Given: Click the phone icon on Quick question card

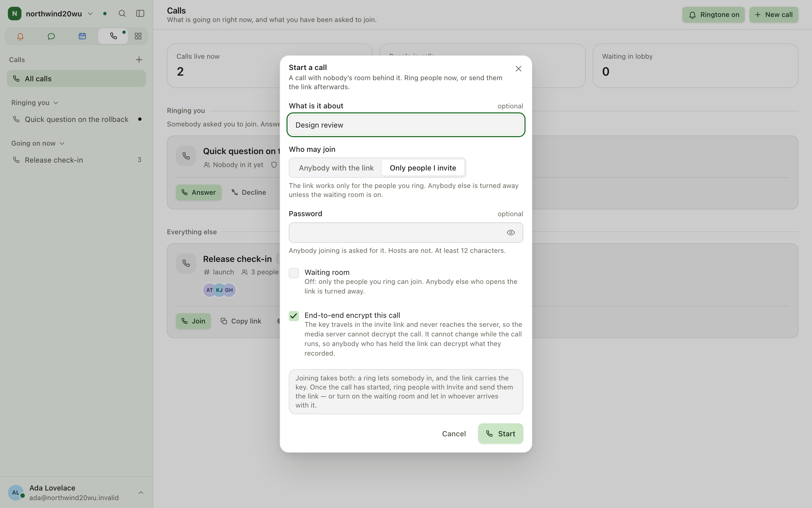Looking at the screenshot, I should click(186, 156).
